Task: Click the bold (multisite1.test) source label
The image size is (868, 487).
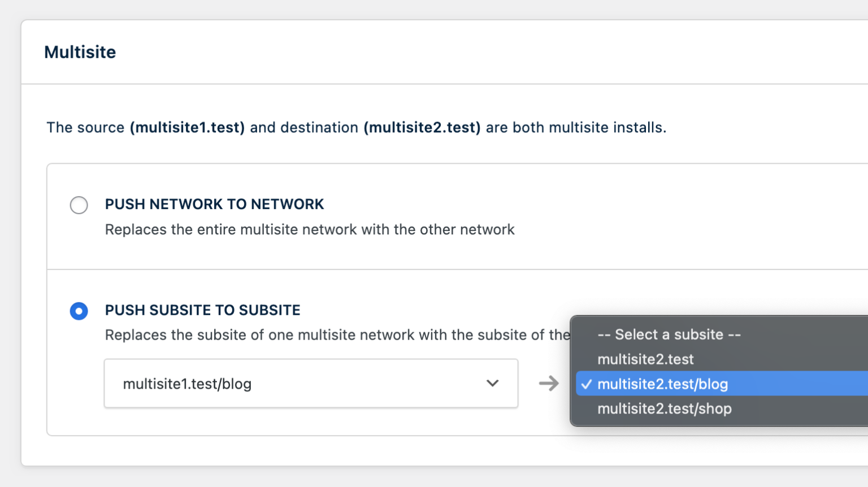Action: [x=188, y=128]
